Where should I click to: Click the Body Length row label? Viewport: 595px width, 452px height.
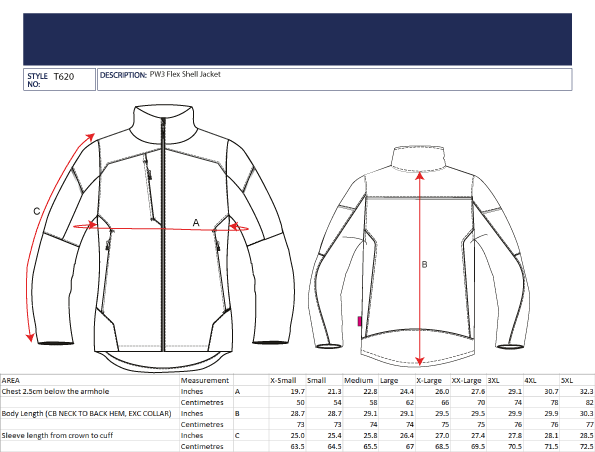[x=87, y=413]
